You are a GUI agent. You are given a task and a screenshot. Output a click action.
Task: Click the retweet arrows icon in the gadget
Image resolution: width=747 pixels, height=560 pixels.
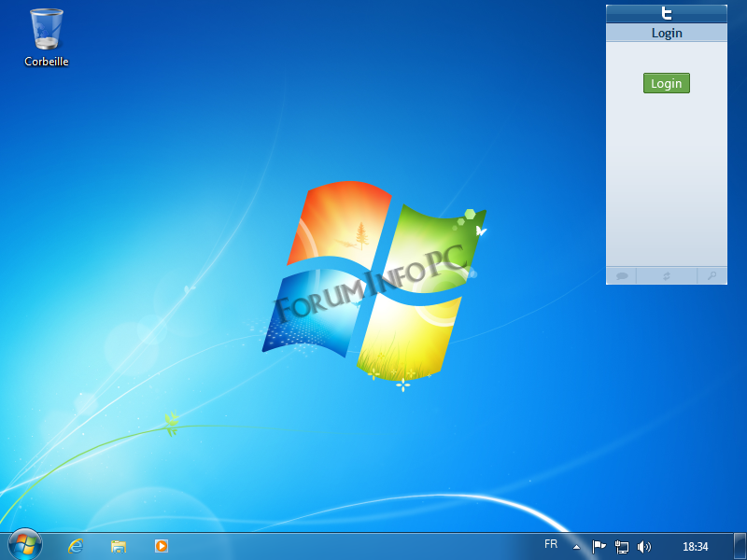pos(667,275)
